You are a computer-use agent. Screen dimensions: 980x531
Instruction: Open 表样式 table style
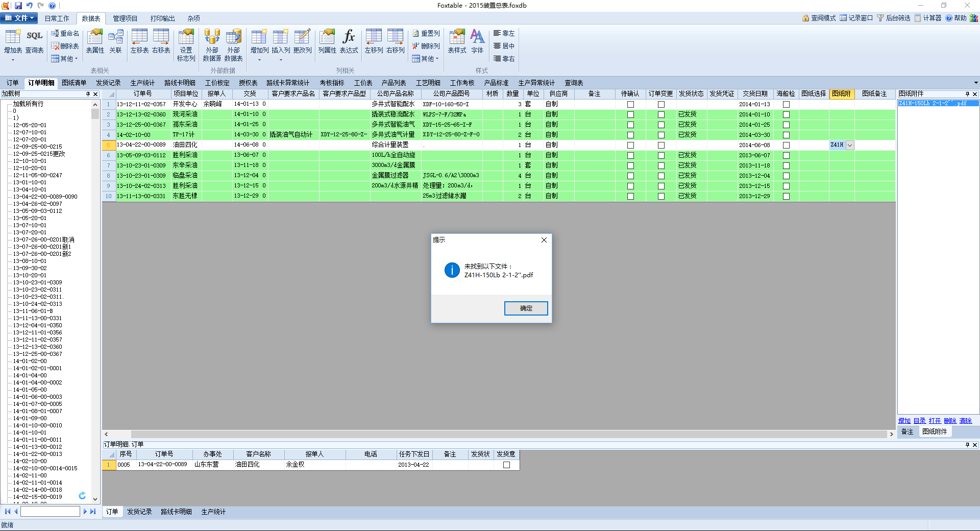pyautogui.click(x=457, y=41)
